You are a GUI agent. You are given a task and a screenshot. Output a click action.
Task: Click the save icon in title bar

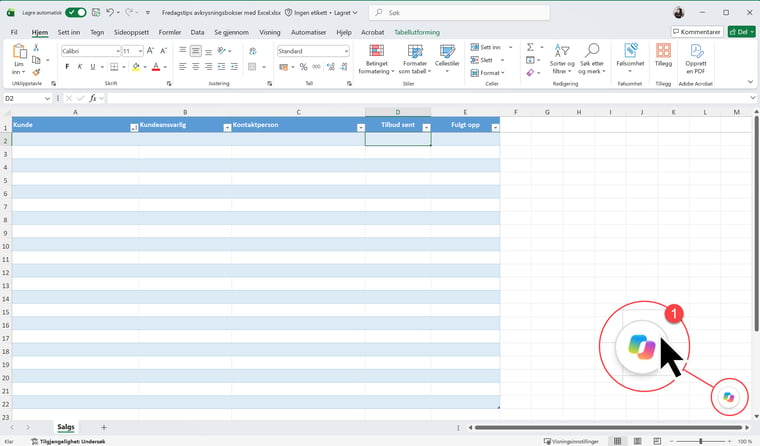(96, 12)
